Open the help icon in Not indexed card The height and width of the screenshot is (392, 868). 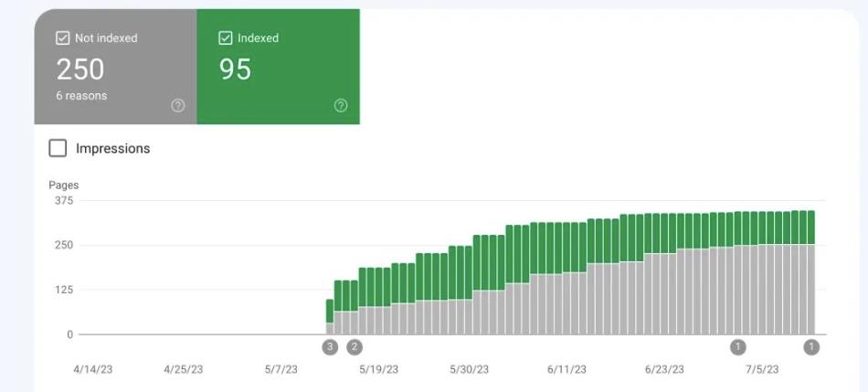[x=178, y=106]
